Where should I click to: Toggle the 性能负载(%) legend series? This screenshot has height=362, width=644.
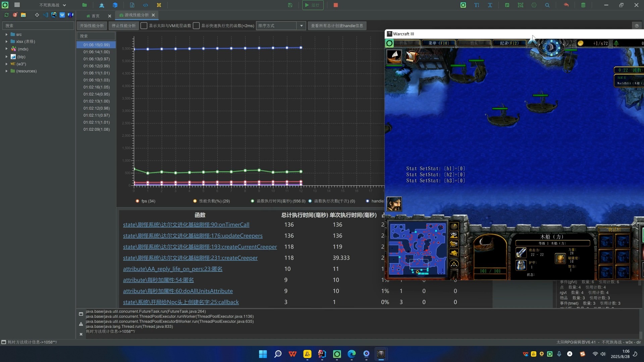pyautogui.click(x=212, y=201)
